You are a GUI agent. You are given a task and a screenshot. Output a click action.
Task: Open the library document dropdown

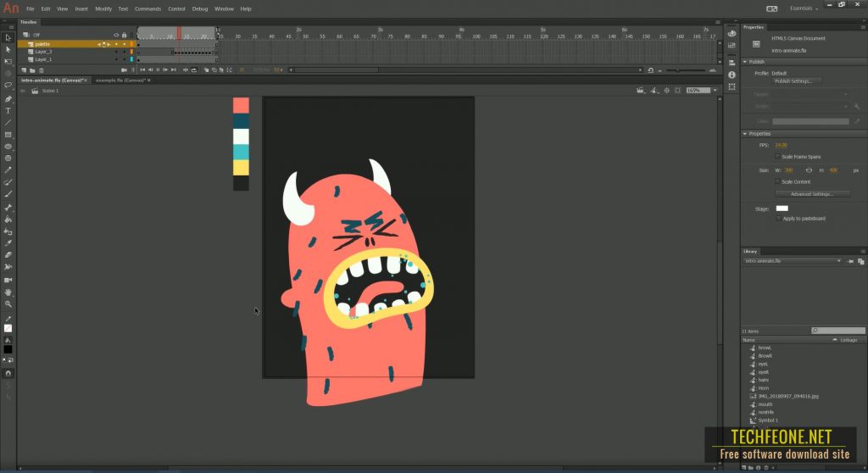(x=793, y=261)
